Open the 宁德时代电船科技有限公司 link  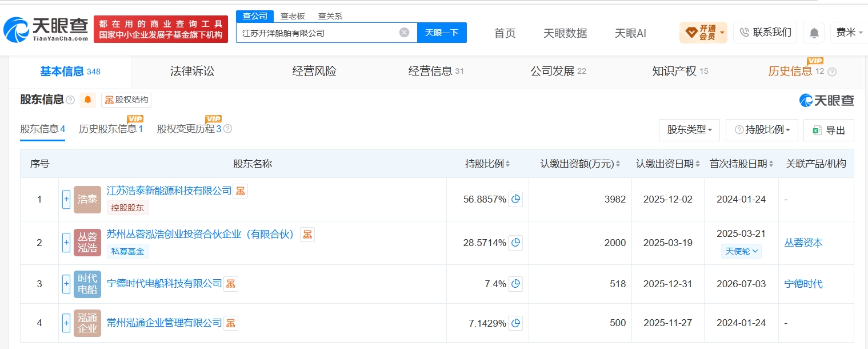pos(164,284)
